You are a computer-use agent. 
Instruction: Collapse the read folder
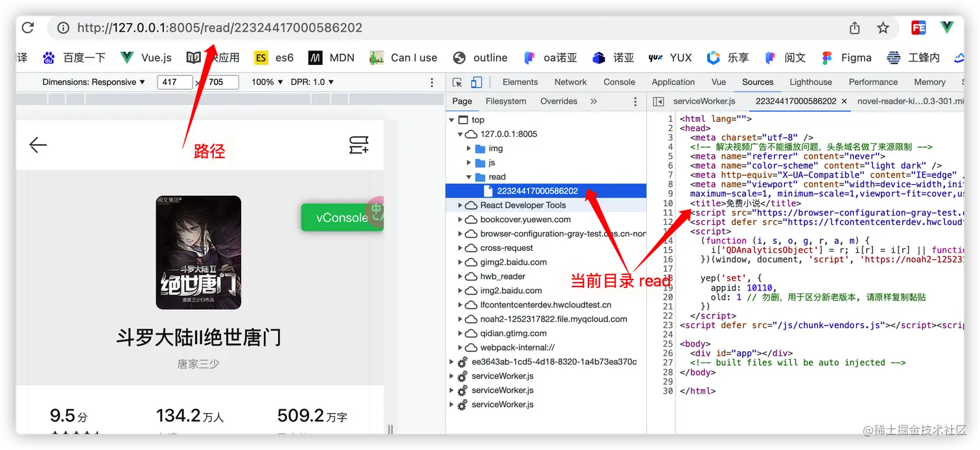[x=469, y=177]
